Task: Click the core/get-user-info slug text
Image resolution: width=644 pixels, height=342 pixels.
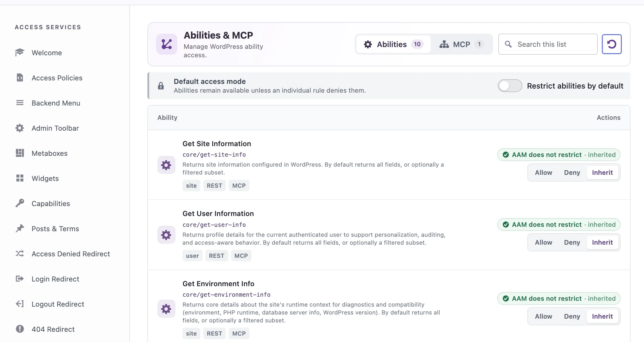Action: coord(214,225)
